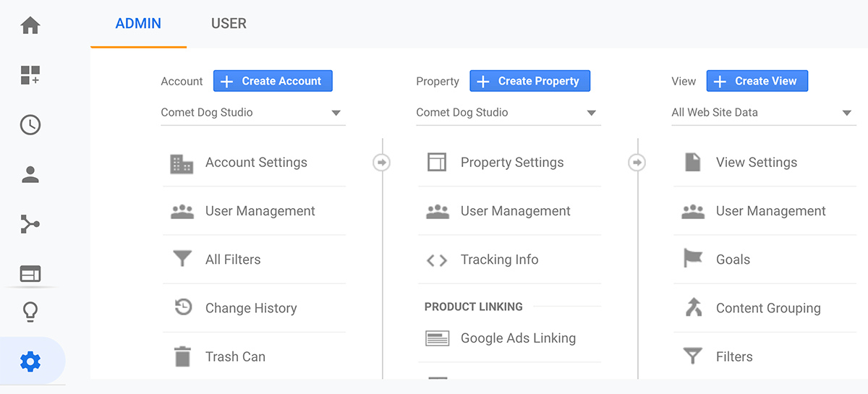Image resolution: width=868 pixels, height=394 pixels.
Task: Click the Create View button
Action: [x=757, y=81]
